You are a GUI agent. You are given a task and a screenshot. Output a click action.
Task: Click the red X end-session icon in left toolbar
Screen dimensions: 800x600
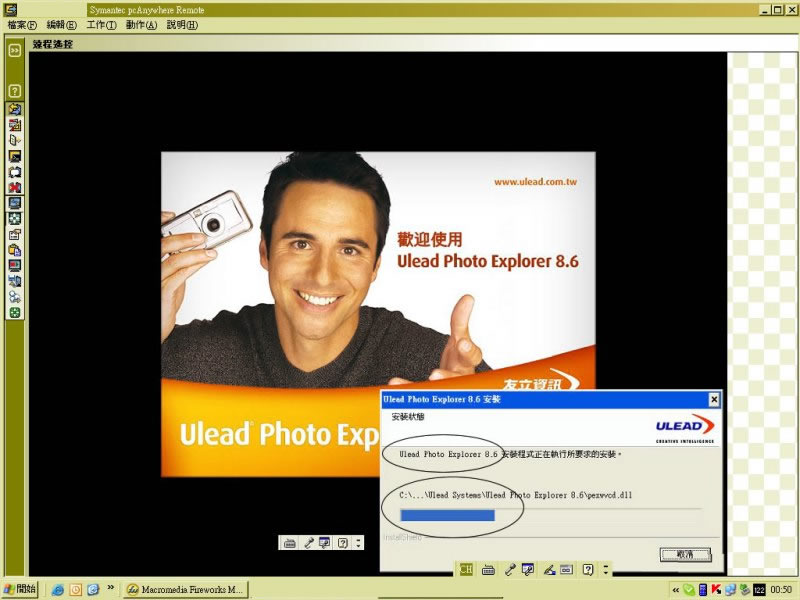coord(14,187)
